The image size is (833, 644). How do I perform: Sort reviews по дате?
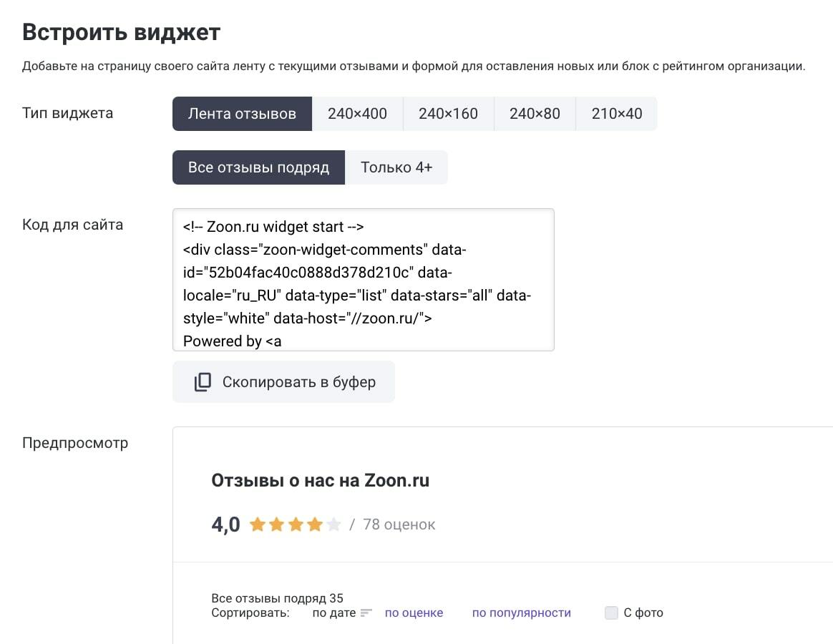coord(333,613)
